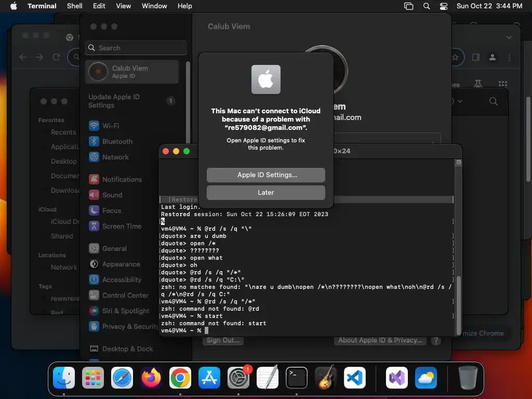This screenshot has width=532, height=399.
Task: Open the View menu
Action: (123, 6)
